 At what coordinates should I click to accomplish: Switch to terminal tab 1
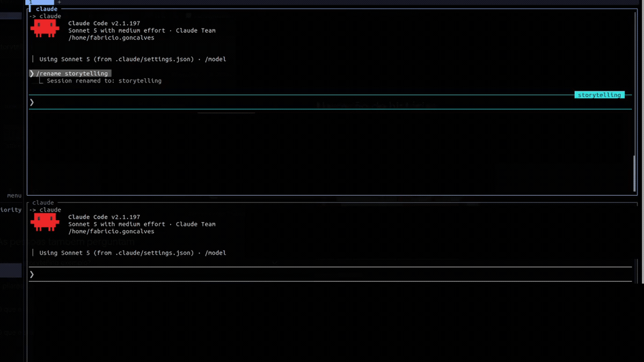[40, 2]
